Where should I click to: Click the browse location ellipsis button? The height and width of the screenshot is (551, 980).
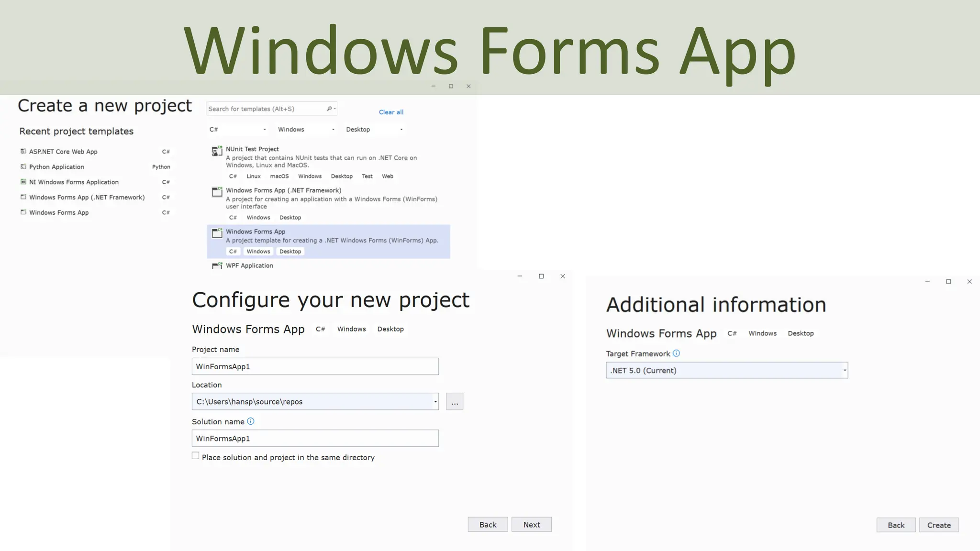coord(455,402)
